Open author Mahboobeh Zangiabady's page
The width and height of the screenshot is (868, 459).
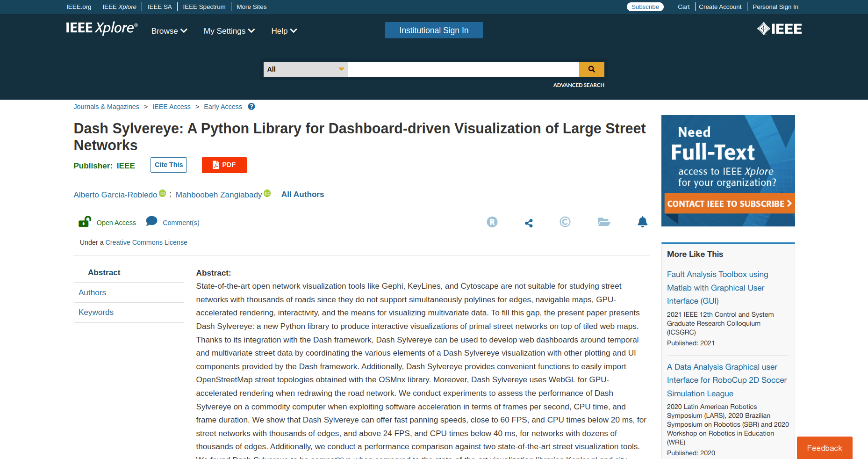(x=219, y=195)
